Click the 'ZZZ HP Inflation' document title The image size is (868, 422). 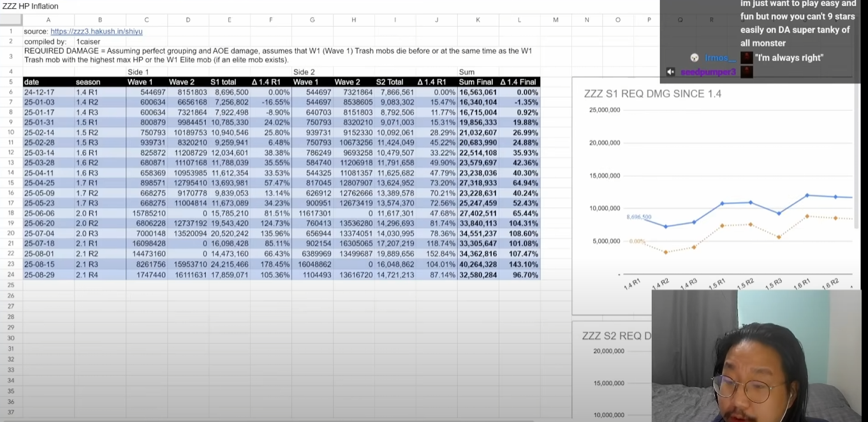31,6
